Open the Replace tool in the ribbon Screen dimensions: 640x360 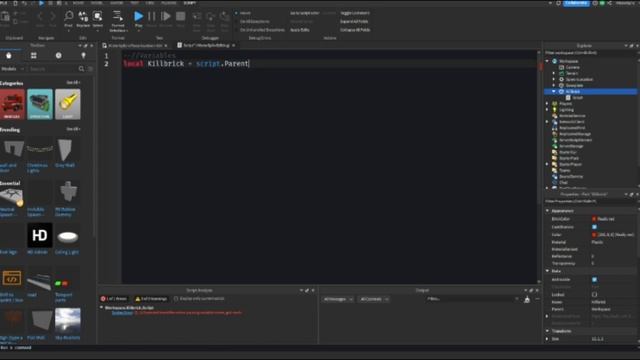(83, 19)
